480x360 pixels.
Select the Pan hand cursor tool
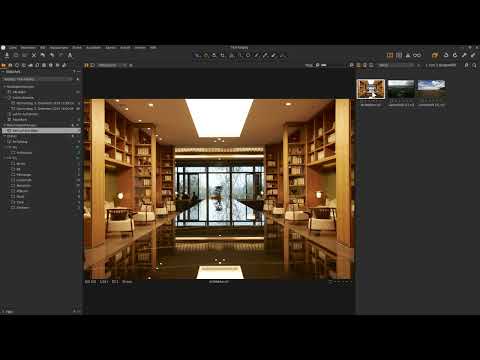pyautogui.click(x=206, y=56)
